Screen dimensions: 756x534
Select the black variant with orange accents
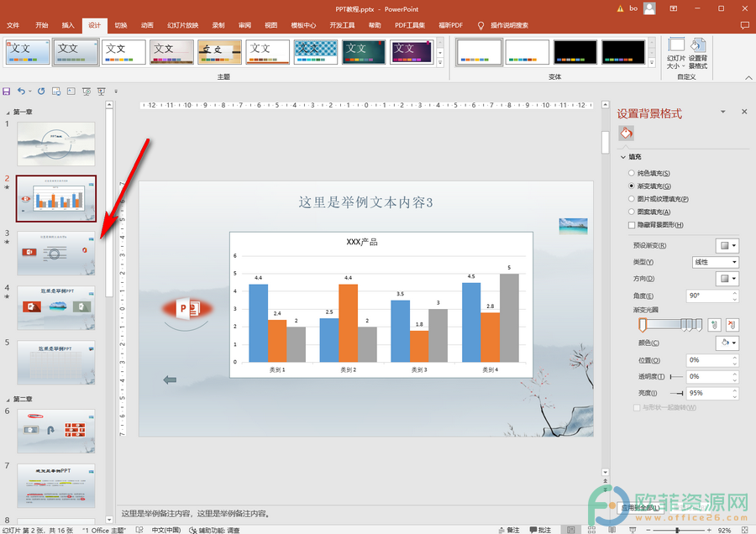tap(575, 52)
